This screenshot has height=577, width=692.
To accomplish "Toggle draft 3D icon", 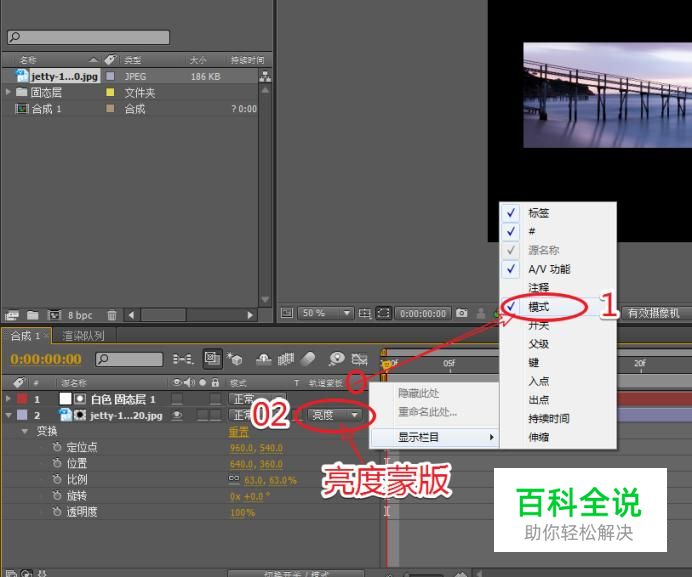I will pyautogui.click(x=235, y=359).
